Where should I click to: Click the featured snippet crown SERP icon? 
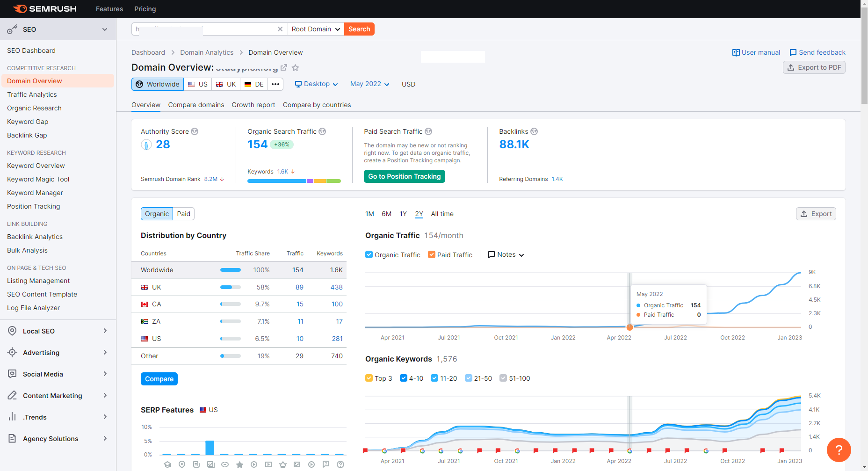coord(283,464)
